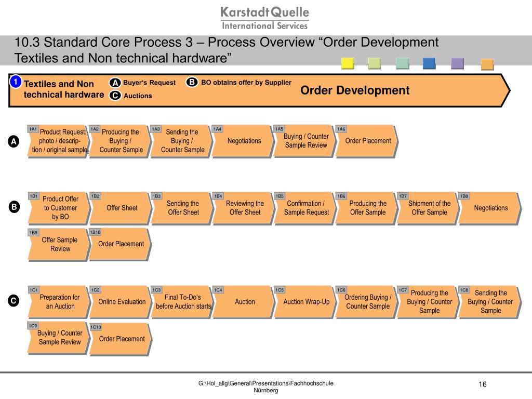Select step 1A6 Order Placement

pos(367,141)
